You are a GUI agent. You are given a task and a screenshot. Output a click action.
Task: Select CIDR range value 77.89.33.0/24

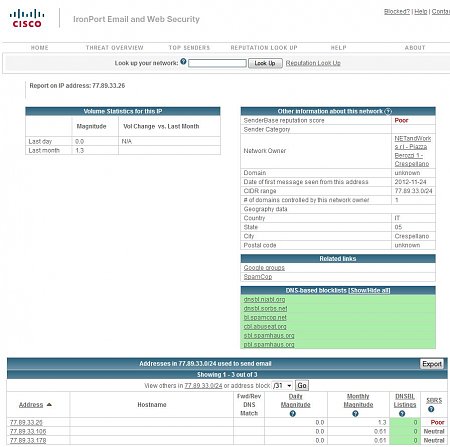(413, 191)
